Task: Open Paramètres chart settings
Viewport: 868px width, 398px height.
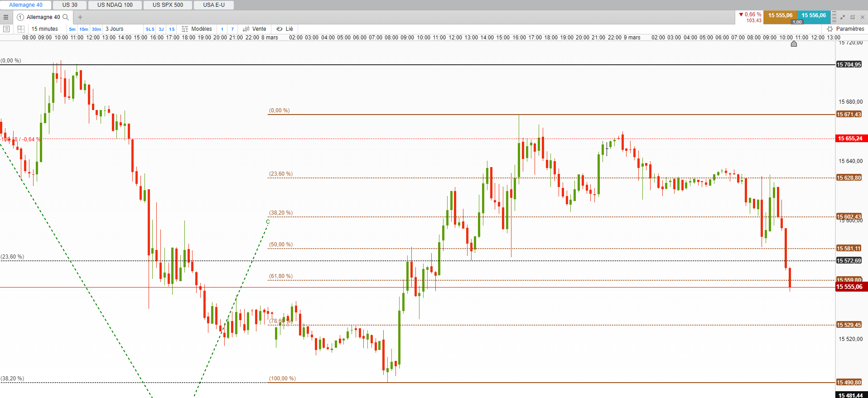Action: (x=846, y=29)
